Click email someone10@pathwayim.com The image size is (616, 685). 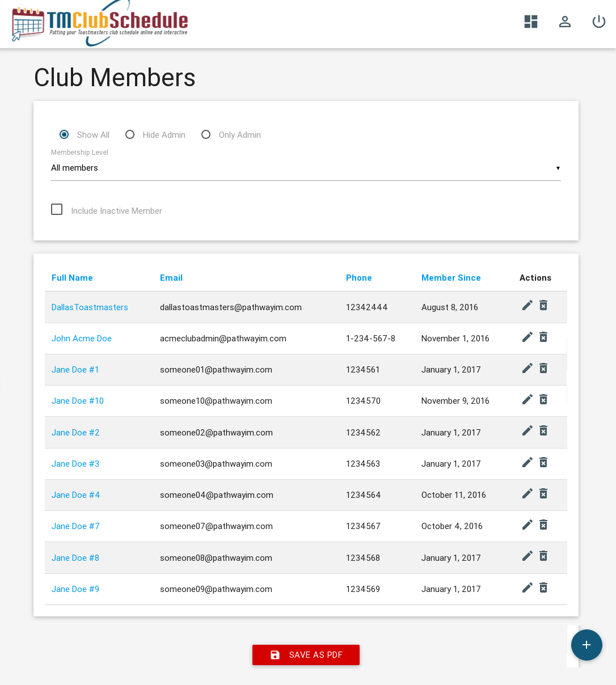coord(216,401)
